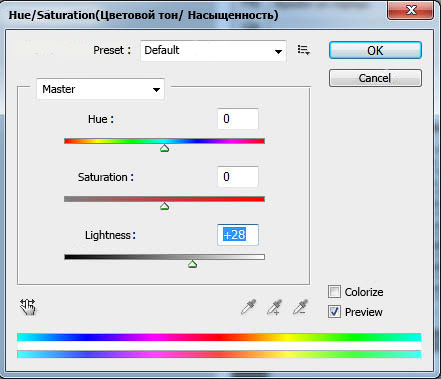Click the Saturation label text
Viewport: 441px width, 379px height.
[x=106, y=177]
